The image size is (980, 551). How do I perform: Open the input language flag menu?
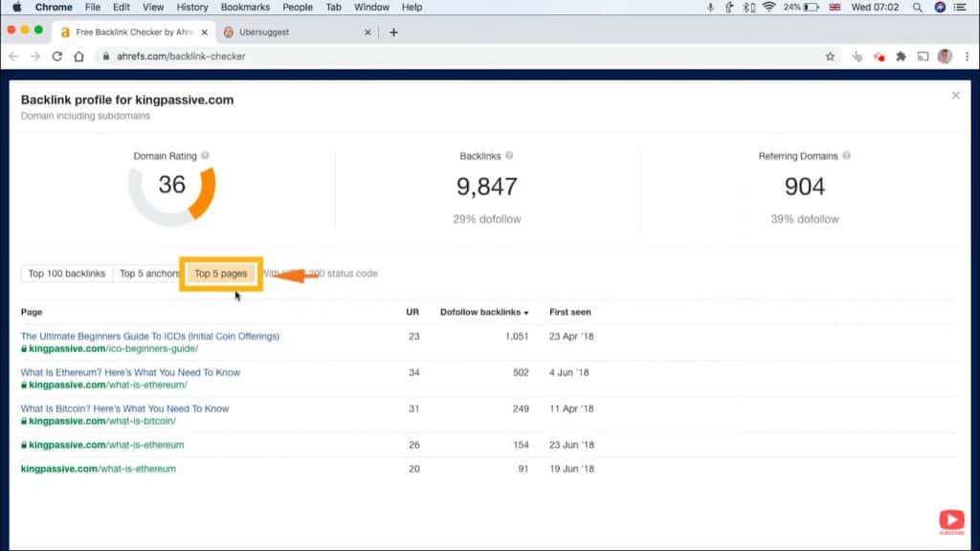click(835, 8)
